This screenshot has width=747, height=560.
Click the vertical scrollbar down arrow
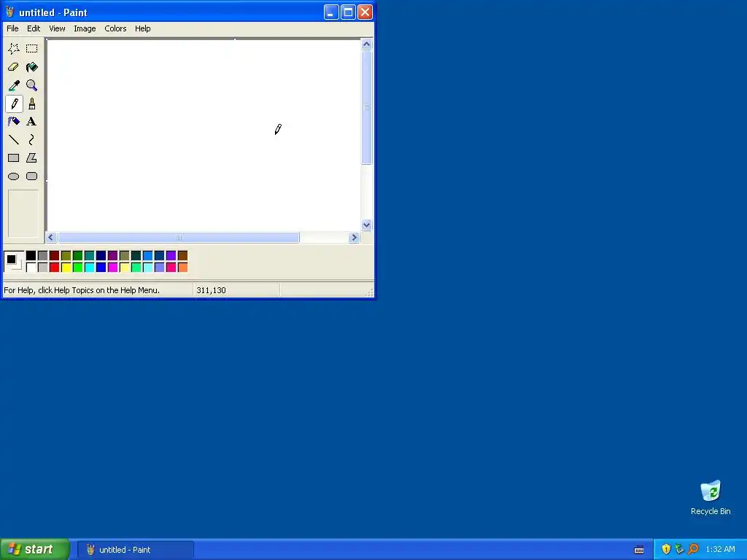(366, 225)
